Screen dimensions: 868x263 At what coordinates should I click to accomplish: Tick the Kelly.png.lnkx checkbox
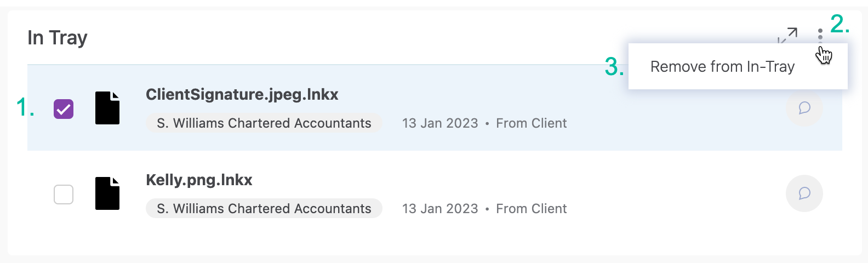pos(64,195)
